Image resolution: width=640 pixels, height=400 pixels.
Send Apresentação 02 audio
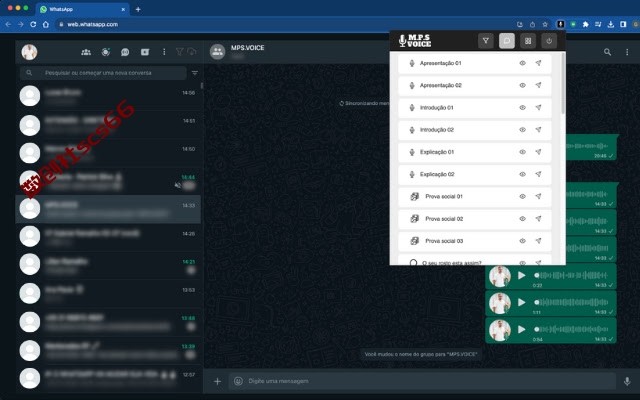point(538,85)
